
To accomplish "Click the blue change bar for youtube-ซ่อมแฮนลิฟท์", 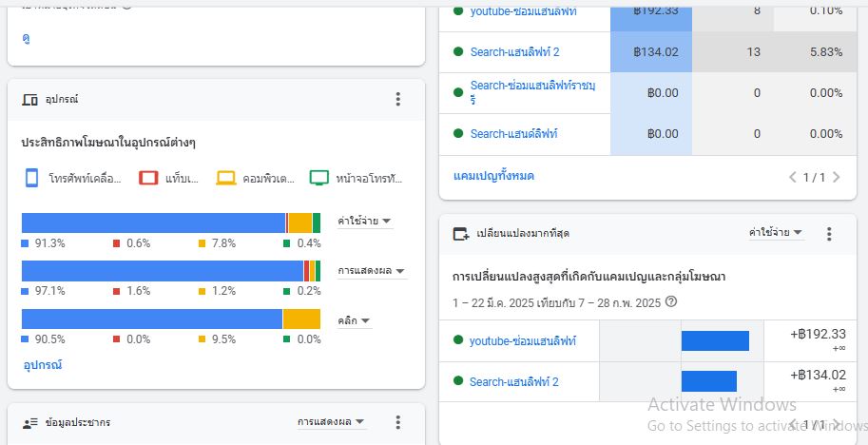I will point(715,340).
